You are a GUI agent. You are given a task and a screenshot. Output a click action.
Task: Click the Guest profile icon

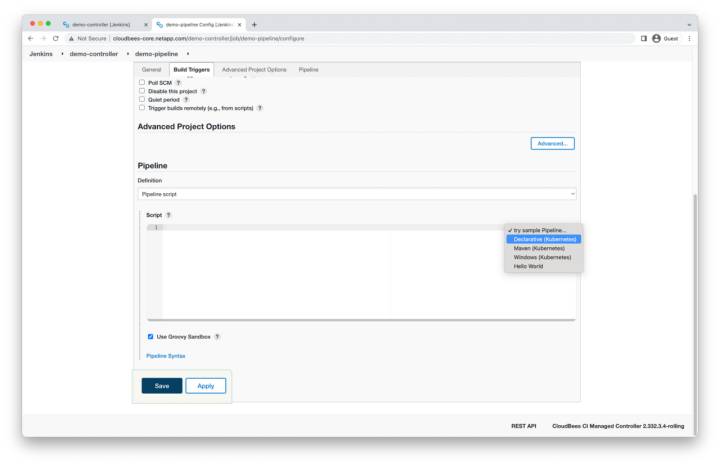(x=657, y=38)
